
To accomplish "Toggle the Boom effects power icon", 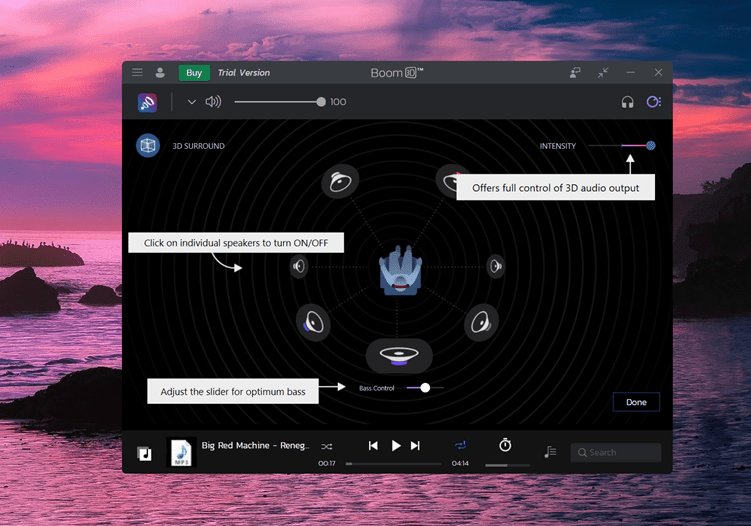I will tap(148, 102).
